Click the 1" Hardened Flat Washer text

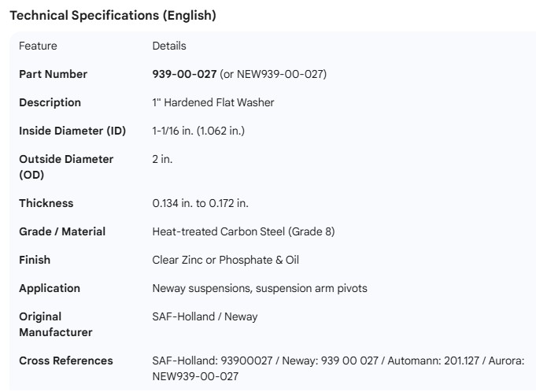213,102
